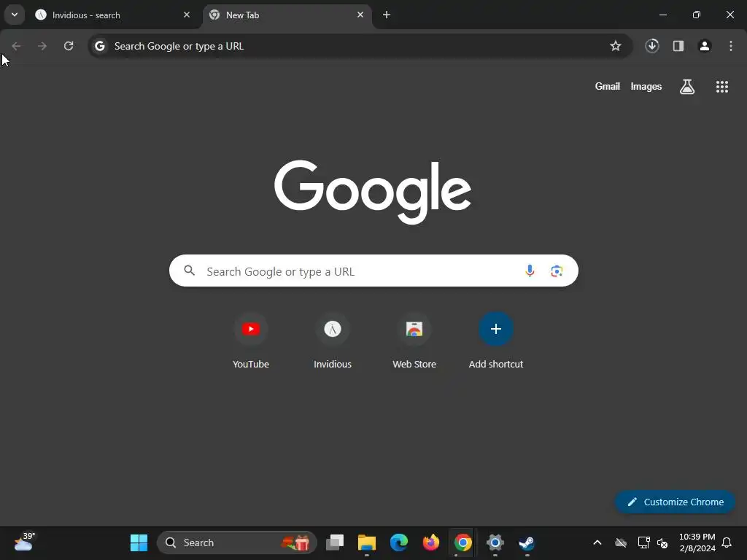Open the clock and date flyout
The height and width of the screenshot is (560, 747).
pos(697,542)
